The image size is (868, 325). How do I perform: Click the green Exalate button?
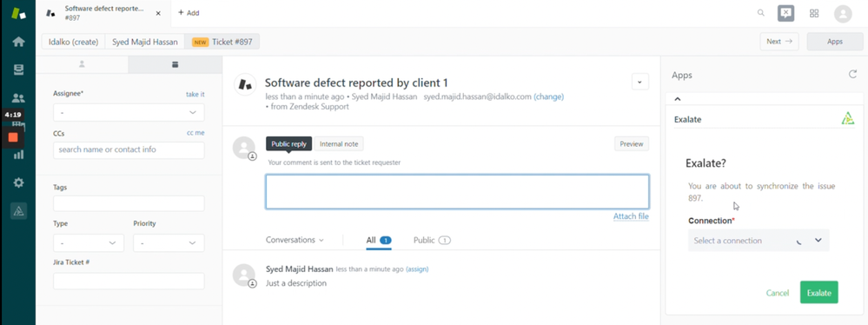pos(818,292)
